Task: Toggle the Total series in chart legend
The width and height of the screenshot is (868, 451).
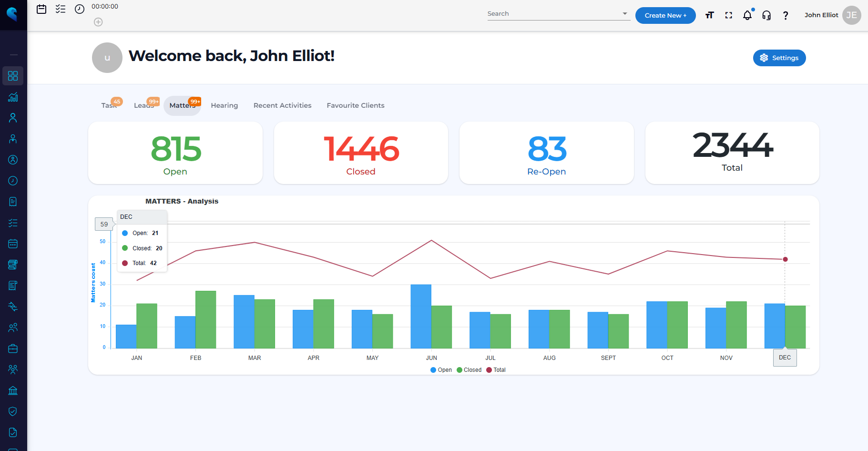Action: pyautogui.click(x=496, y=370)
